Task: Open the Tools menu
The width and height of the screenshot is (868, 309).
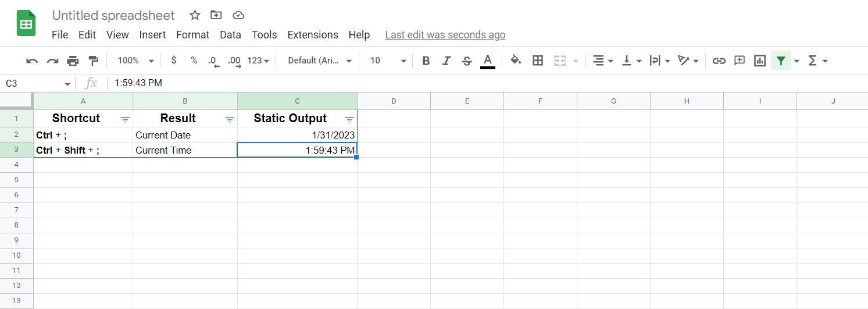Action: pyautogui.click(x=264, y=35)
